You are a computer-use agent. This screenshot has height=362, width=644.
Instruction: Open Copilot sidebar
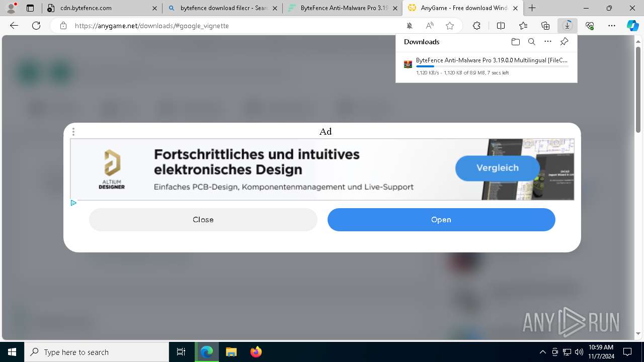pos(633,26)
